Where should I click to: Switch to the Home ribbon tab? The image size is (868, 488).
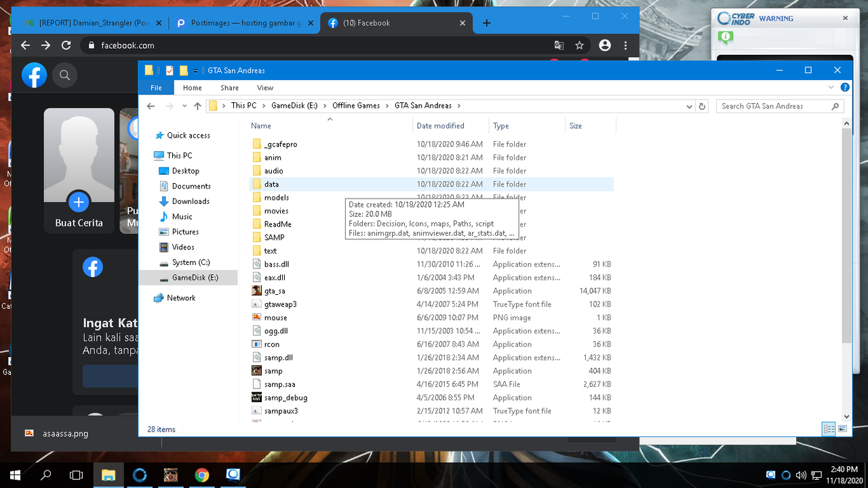click(x=192, y=87)
